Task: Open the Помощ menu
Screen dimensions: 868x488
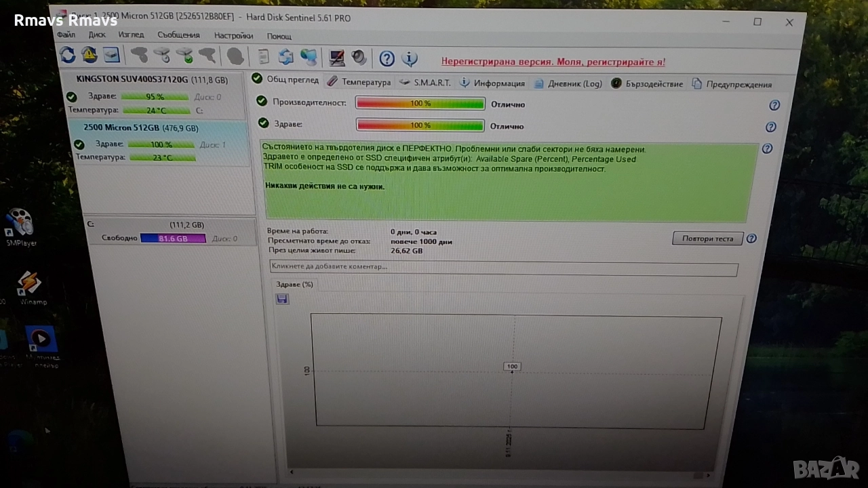Action: pyautogui.click(x=279, y=37)
